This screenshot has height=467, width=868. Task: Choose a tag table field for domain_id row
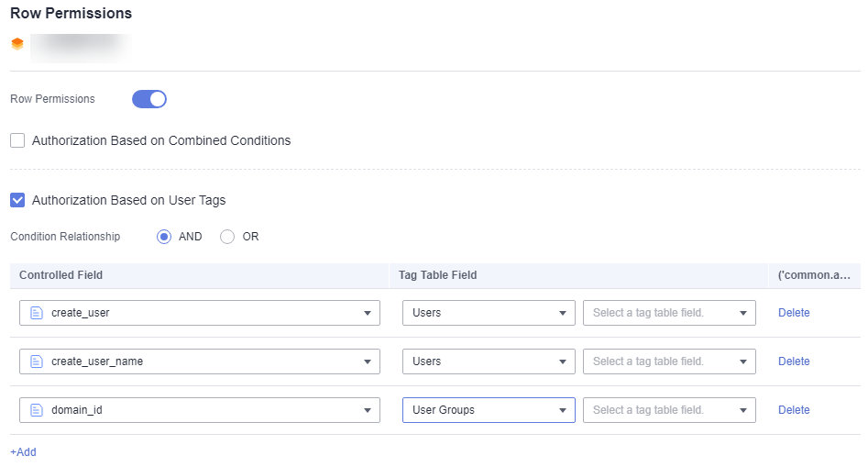click(x=669, y=410)
